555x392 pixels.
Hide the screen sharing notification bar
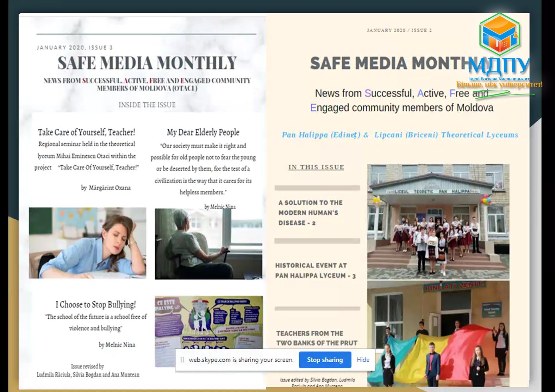(x=363, y=360)
